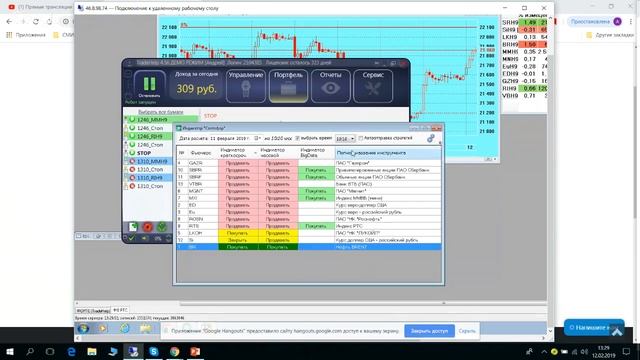
Task: Click remote desktop Start orb
Action: (x=83, y=329)
